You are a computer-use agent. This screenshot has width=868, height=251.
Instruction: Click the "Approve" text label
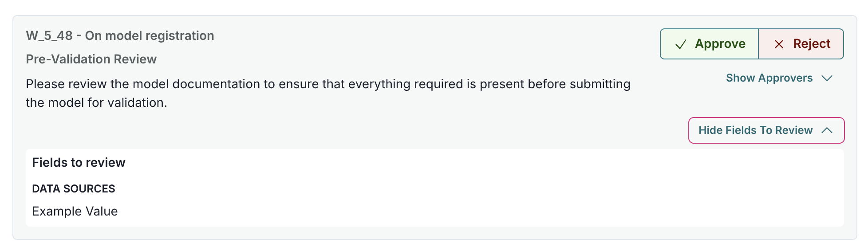[720, 44]
